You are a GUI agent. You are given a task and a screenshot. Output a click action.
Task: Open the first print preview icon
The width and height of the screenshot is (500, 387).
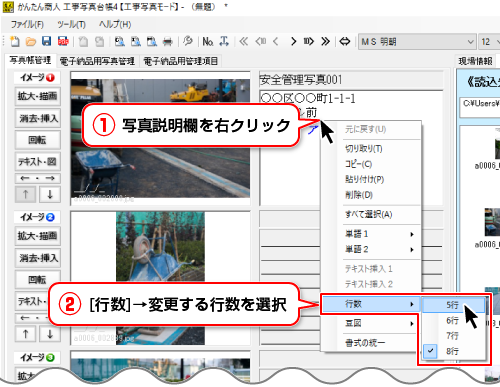pyautogui.click(x=120, y=41)
